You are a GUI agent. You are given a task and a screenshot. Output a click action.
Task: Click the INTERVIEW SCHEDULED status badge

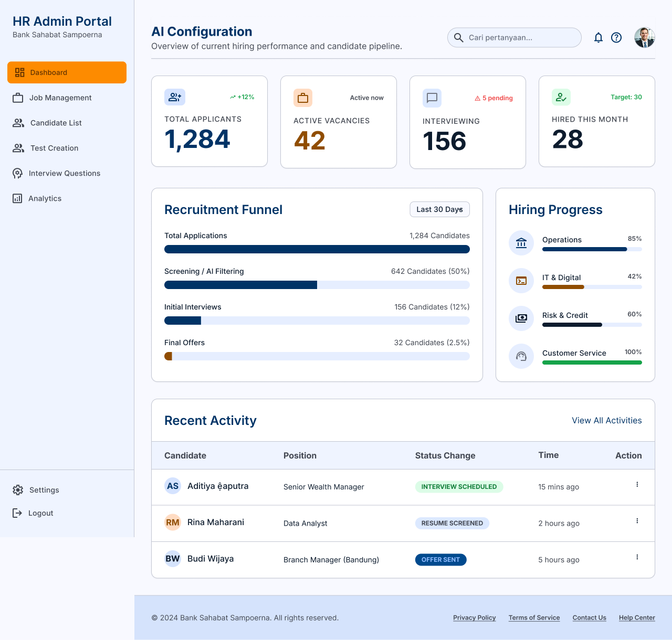click(459, 487)
